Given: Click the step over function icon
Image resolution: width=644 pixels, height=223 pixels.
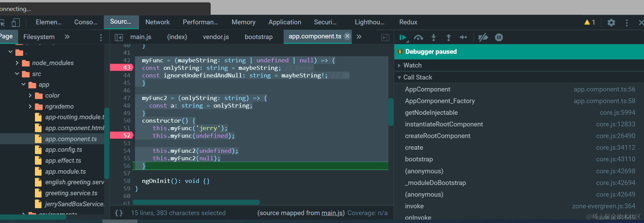Looking at the screenshot, I should pyautogui.click(x=418, y=37).
